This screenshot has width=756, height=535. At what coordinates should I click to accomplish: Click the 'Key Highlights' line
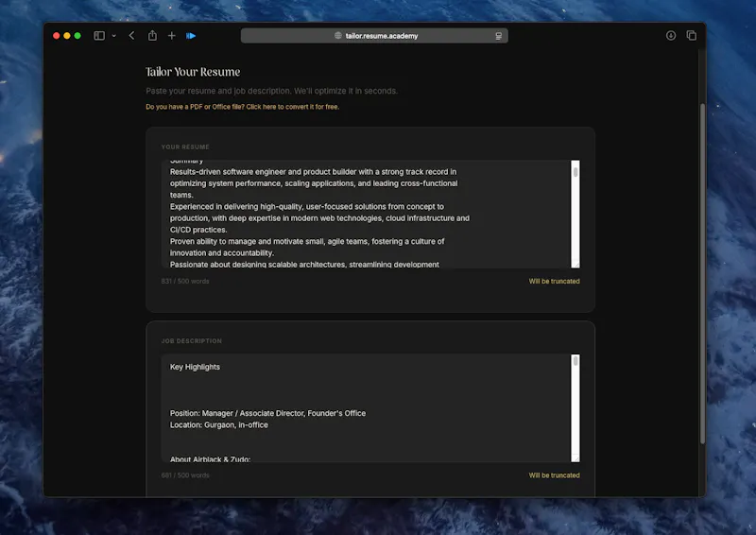tap(195, 367)
